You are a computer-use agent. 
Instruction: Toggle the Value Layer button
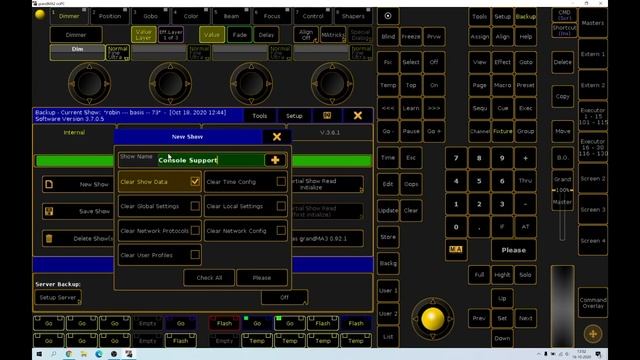point(144,35)
